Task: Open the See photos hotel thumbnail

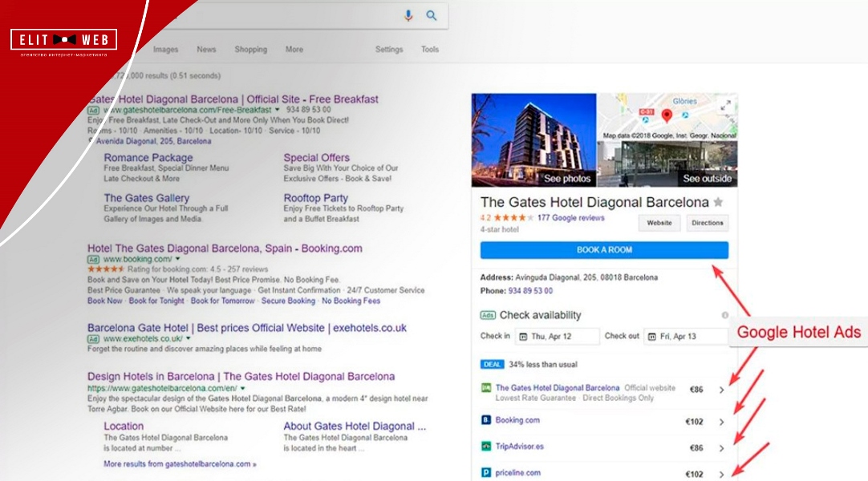Action: pos(533,139)
